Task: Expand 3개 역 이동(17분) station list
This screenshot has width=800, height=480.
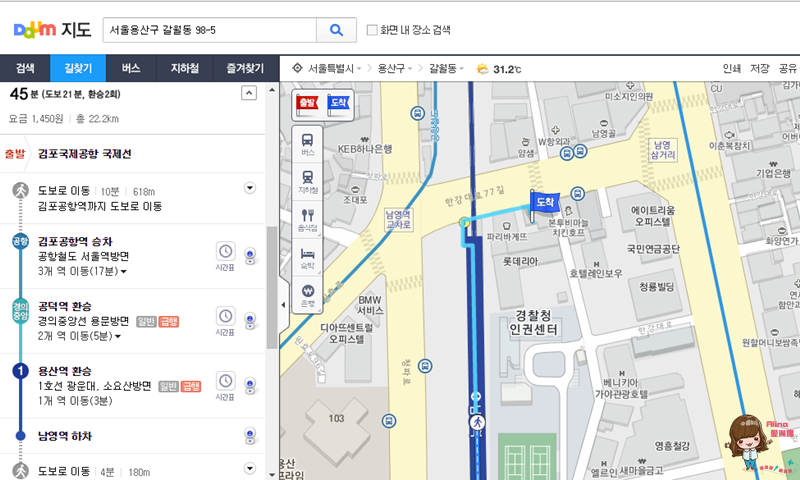Action: (x=82, y=271)
